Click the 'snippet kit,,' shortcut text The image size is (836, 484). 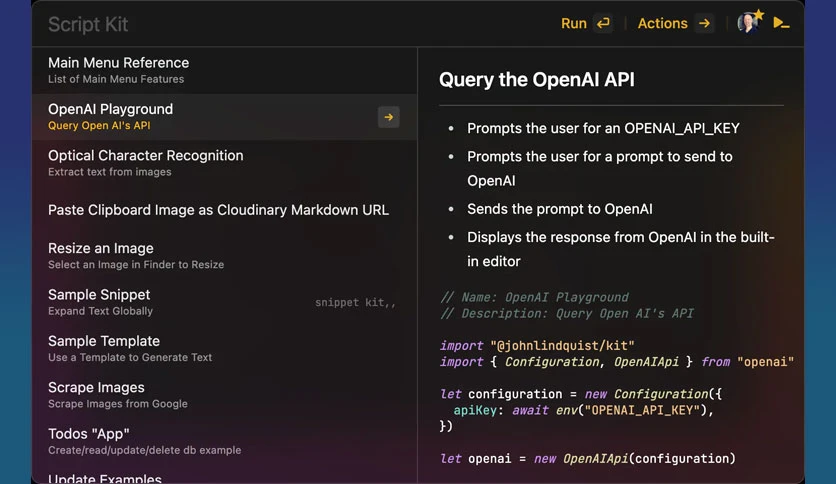pyautogui.click(x=355, y=303)
